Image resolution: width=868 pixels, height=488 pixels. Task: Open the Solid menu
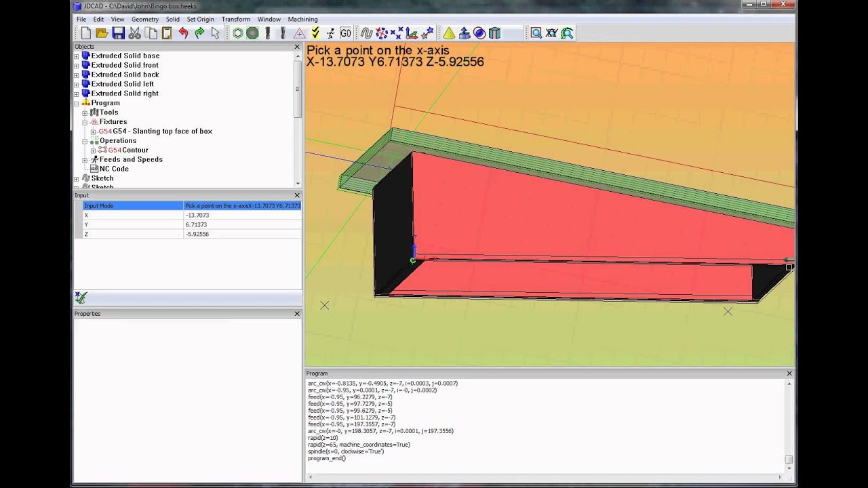click(x=173, y=19)
